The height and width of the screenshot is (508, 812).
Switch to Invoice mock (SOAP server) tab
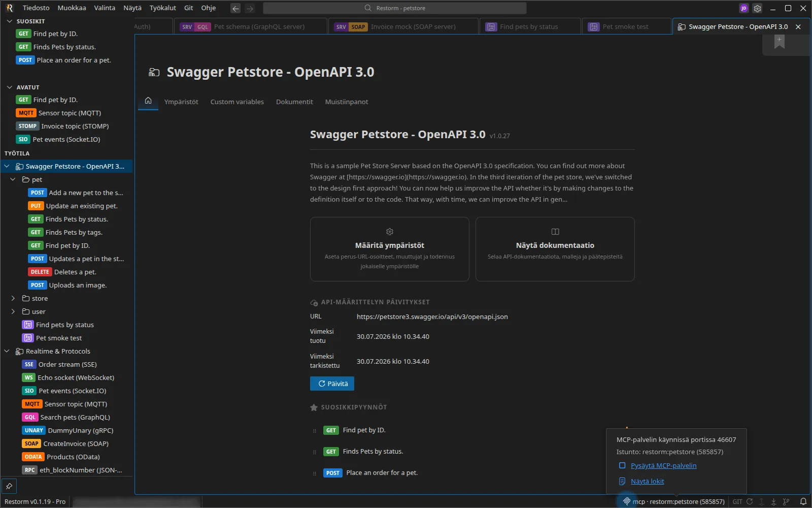click(x=404, y=27)
